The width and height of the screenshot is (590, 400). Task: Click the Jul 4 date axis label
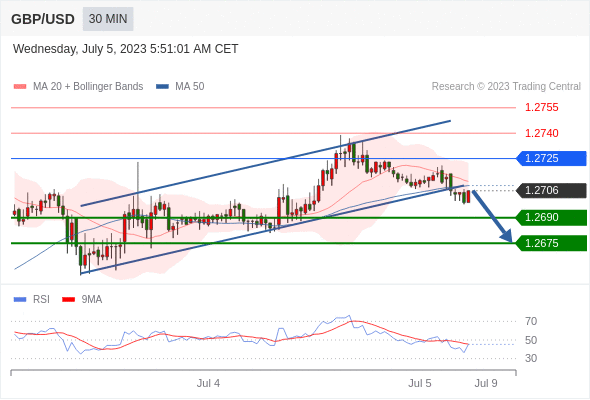[x=208, y=383]
